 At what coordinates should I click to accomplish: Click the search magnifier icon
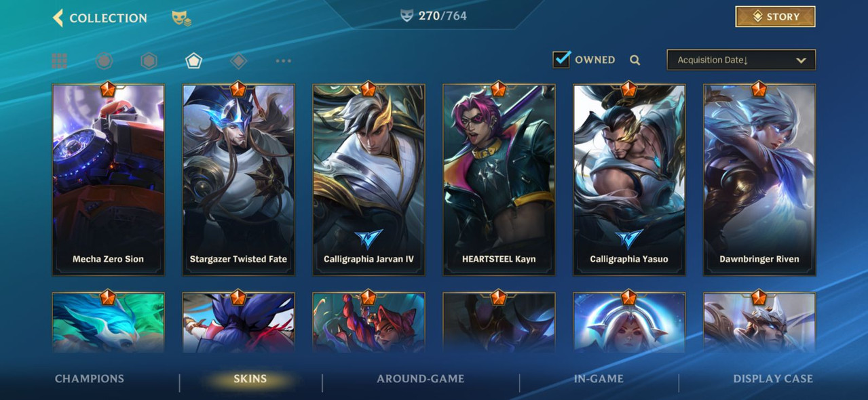click(x=635, y=60)
